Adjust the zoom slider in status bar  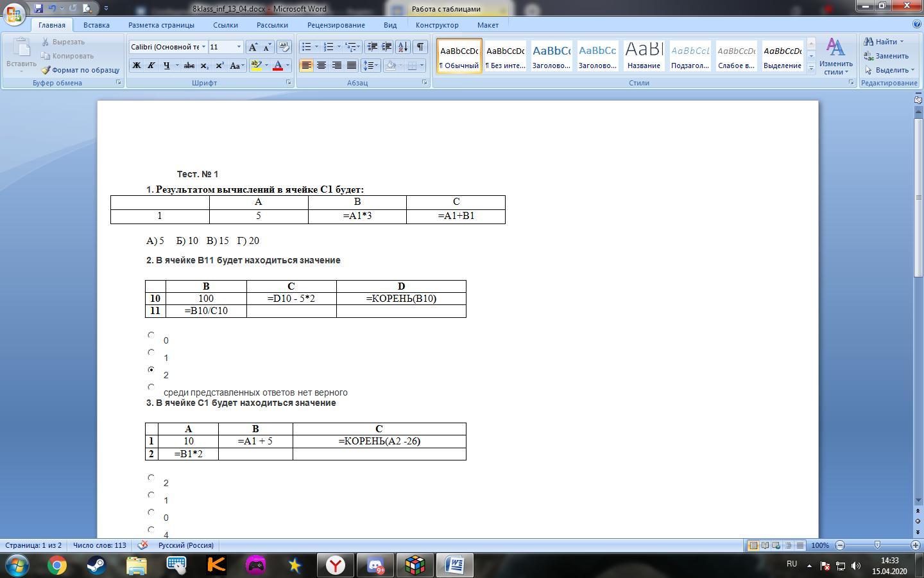click(877, 545)
